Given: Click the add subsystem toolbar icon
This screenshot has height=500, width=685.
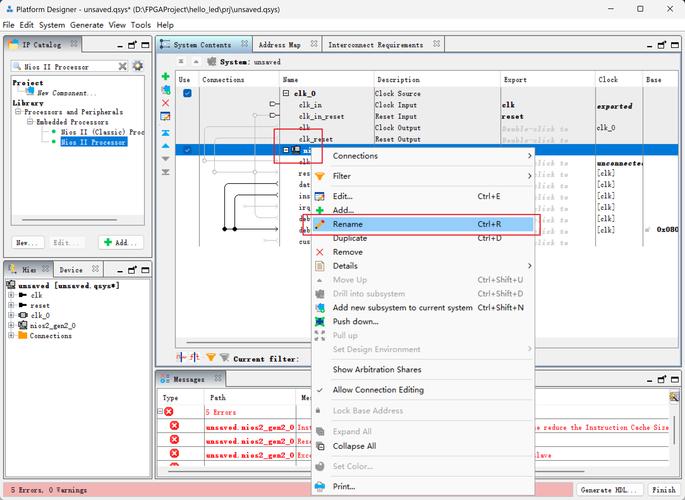Looking at the screenshot, I should tap(166, 90).
